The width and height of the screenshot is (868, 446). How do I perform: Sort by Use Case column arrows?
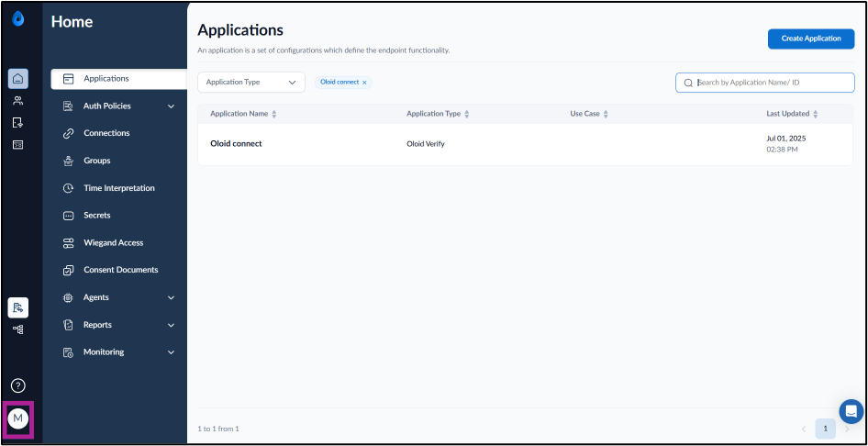[x=606, y=114]
